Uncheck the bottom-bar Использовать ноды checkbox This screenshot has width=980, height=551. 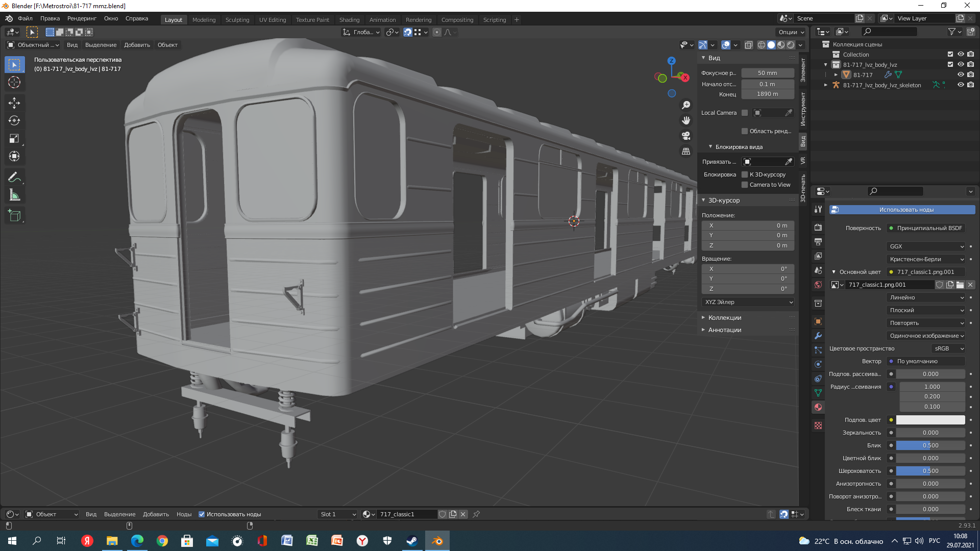point(202,514)
